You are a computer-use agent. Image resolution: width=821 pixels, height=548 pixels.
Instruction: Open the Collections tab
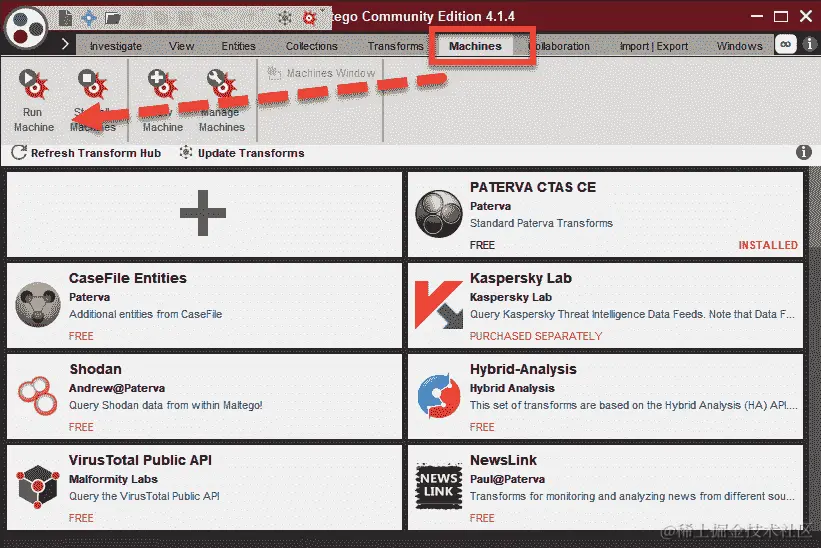click(x=312, y=46)
